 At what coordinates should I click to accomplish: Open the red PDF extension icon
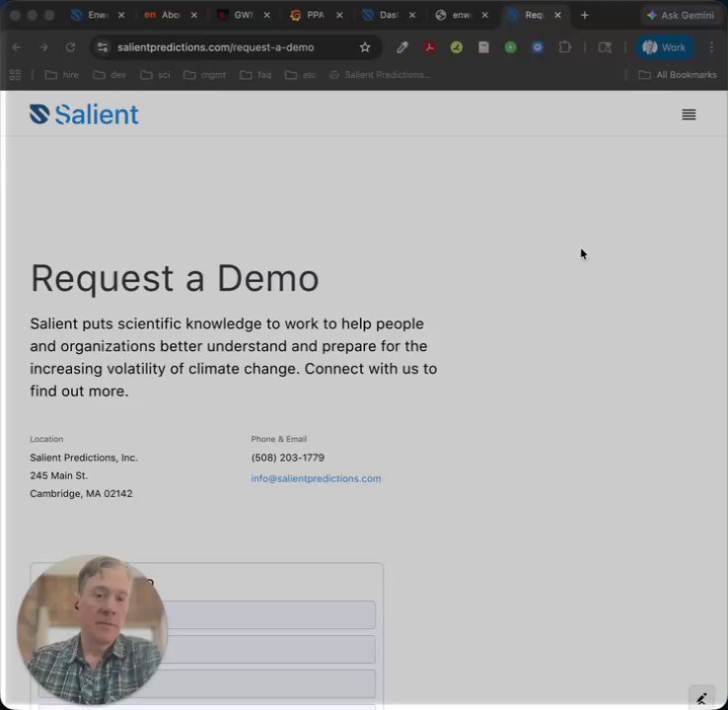coord(430,47)
